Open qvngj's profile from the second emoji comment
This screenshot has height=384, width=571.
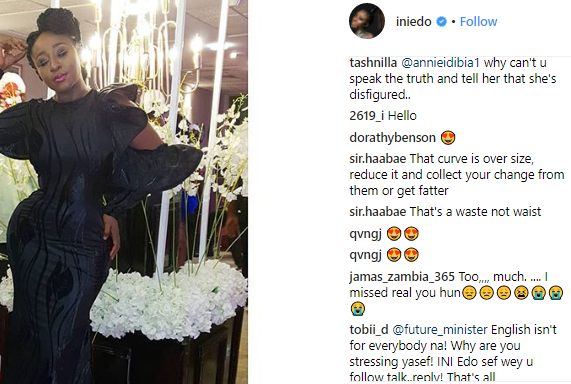pos(365,255)
